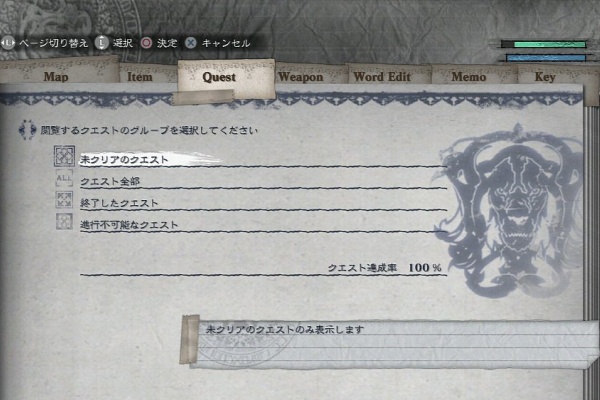
Task: Click the ornament beside the group prompt
Action: coord(27,130)
